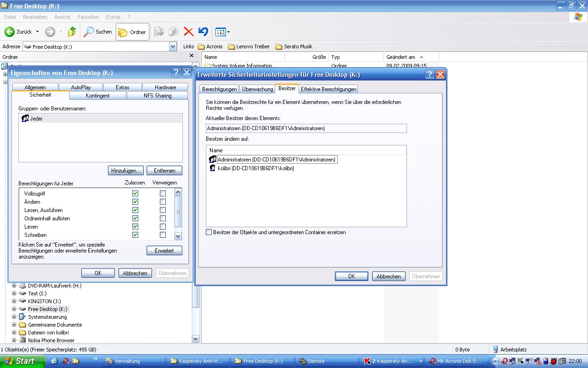The image size is (588, 368).
Task: Uncheck Vollzugriff Zulassen checkbox
Action: [x=135, y=194]
